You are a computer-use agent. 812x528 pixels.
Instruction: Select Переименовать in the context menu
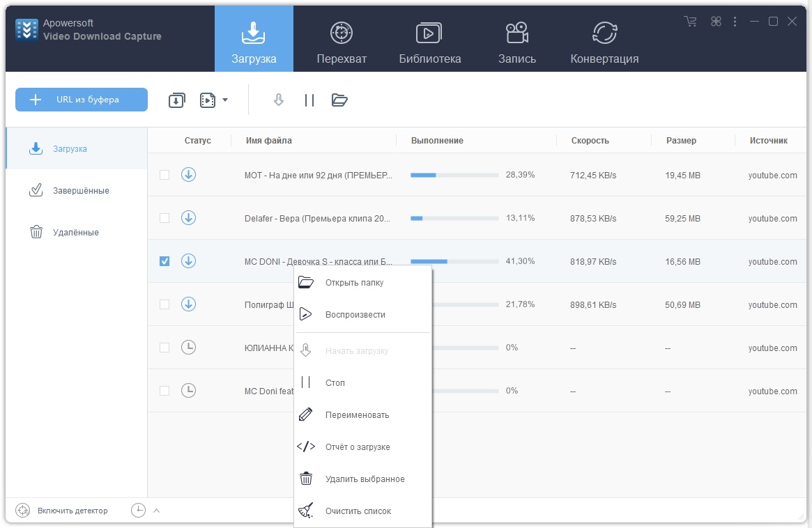tap(357, 415)
